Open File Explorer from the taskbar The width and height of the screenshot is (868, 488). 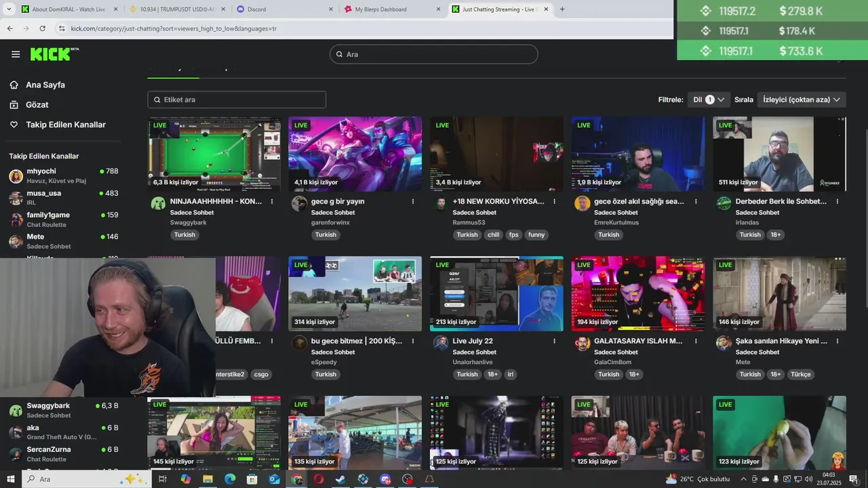point(208,479)
